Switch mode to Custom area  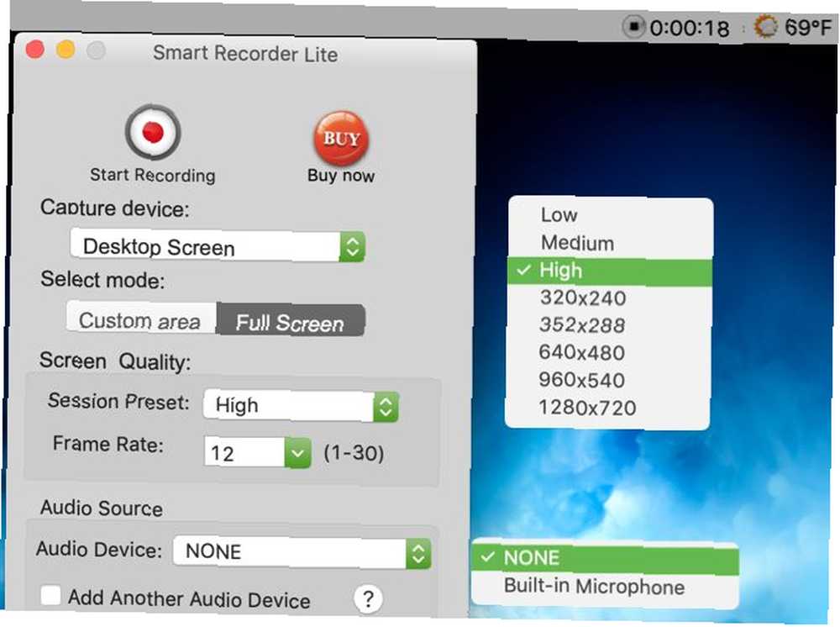(x=141, y=319)
